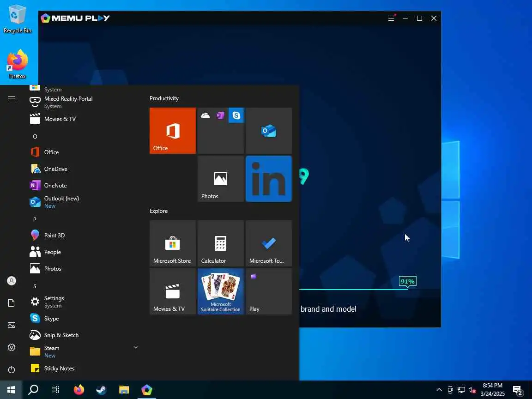Open the MEmu Play menu icon

[x=391, y=18]
